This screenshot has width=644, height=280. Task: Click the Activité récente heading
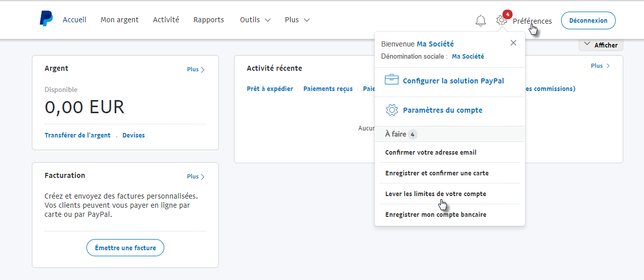click(x=274, y=68)
